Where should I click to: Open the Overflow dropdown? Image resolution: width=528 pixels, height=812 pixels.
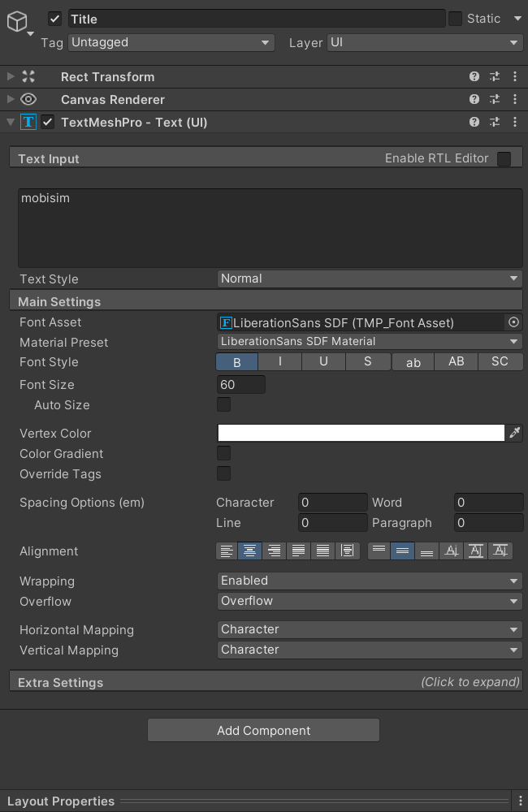(x=370, y=601)
